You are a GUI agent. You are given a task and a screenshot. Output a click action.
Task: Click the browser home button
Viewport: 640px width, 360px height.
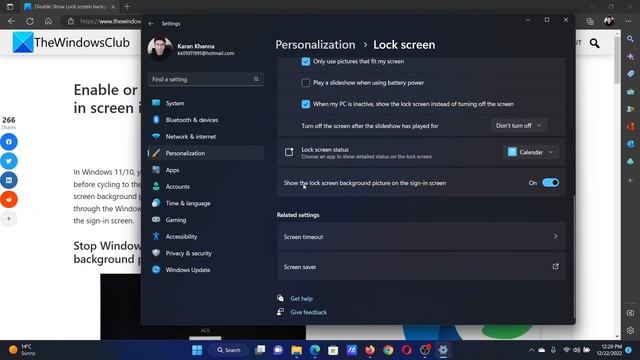point(48,21)
